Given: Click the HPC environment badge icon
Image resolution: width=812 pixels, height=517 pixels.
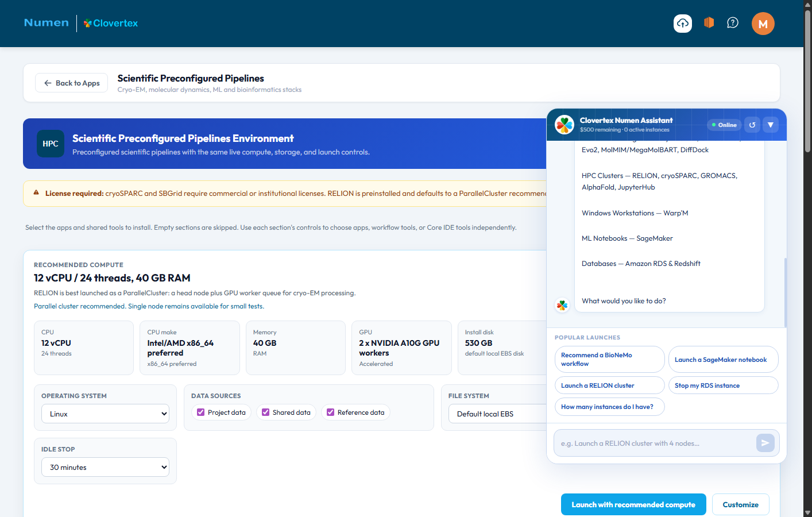Looking at the screenshot, I should pyautogui.click(x=51, y=144).
